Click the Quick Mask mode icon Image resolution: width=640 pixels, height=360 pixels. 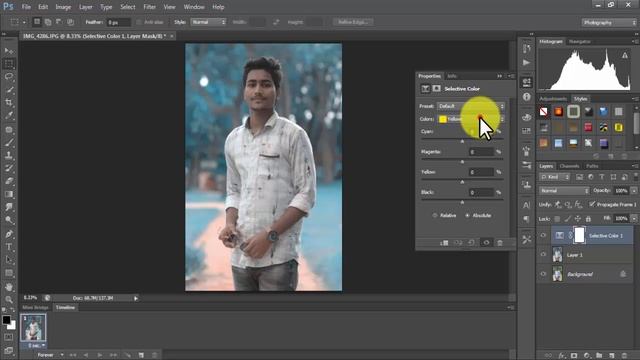(9, 337)
